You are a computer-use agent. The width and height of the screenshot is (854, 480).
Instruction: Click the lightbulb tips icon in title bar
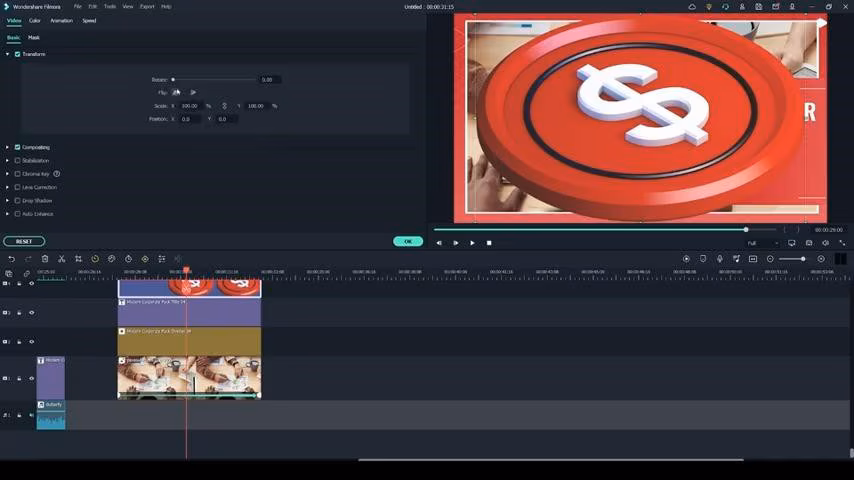709,7
